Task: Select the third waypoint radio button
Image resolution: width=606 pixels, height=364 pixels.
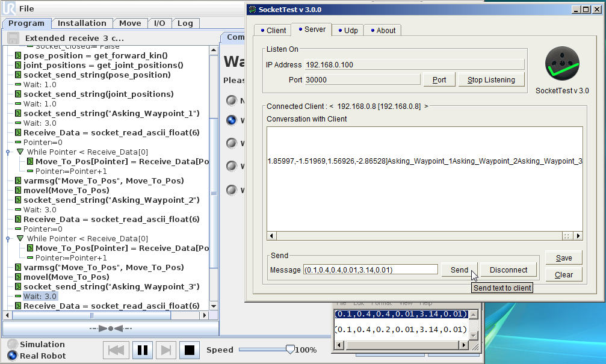Action: pos(232,143)
